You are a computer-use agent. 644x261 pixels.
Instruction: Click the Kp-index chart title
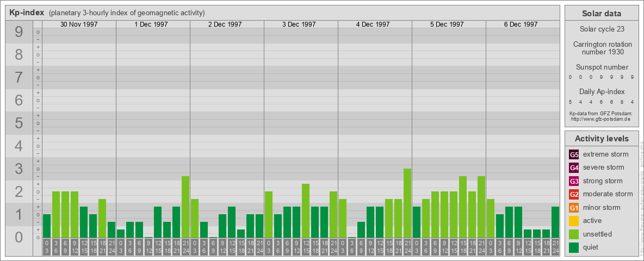(x=27, y=13)
